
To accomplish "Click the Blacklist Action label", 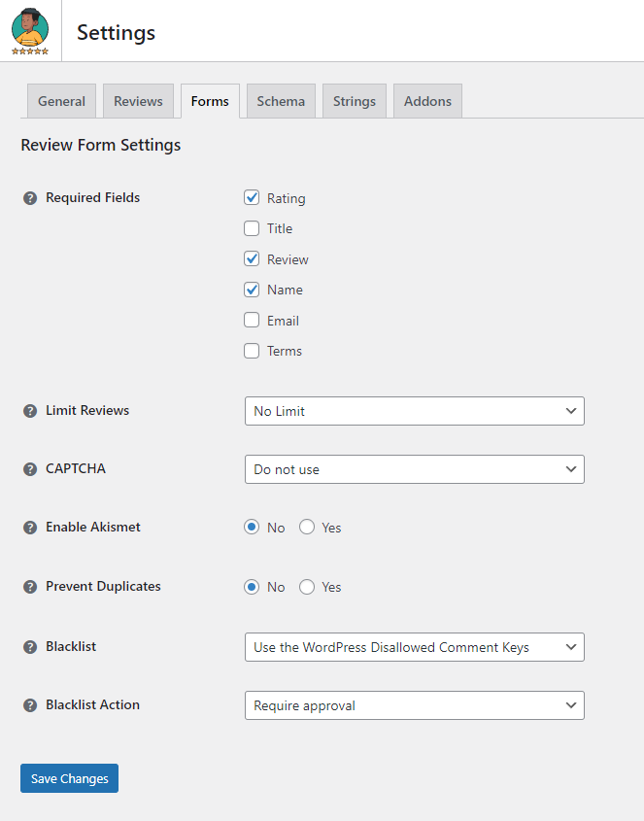I will pyautogui.click(x=92, y=704).
